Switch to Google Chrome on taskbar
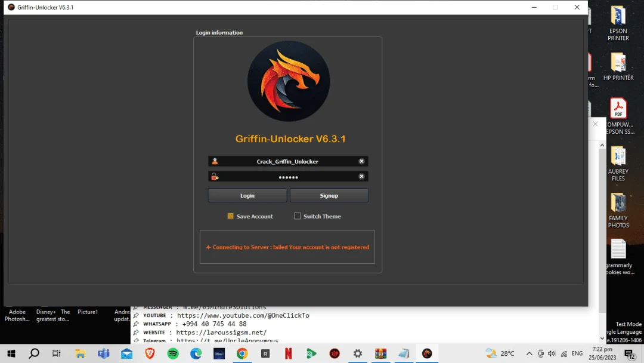The height and width of the screenshot is (363, 644). coord(242,353)
